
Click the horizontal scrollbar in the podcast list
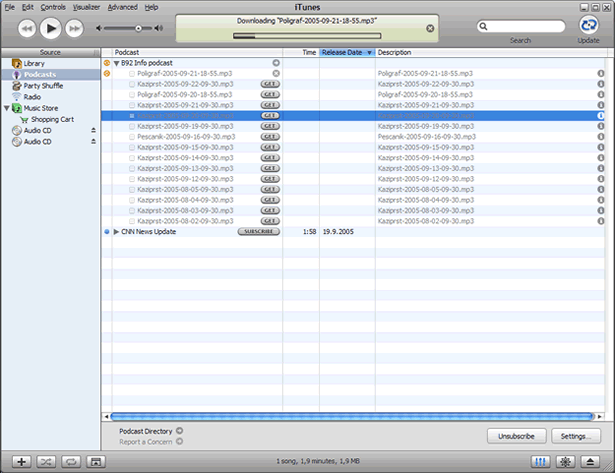point(352,417)
